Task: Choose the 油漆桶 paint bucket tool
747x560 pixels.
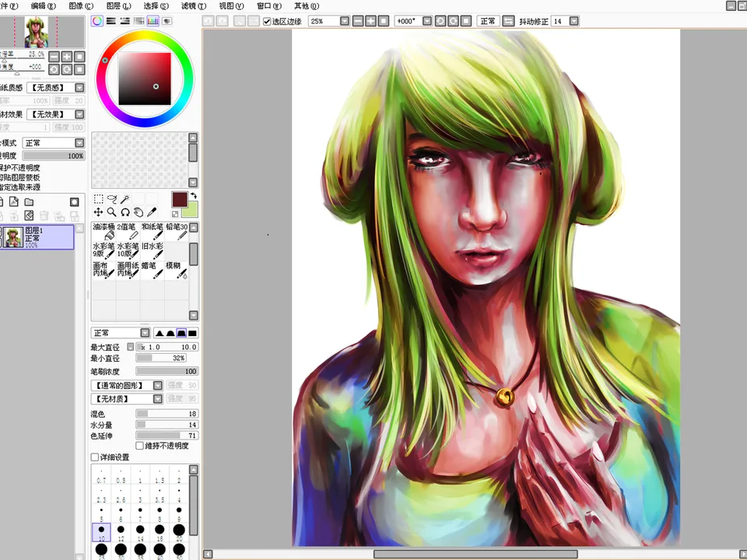Action: pos(104,231)
